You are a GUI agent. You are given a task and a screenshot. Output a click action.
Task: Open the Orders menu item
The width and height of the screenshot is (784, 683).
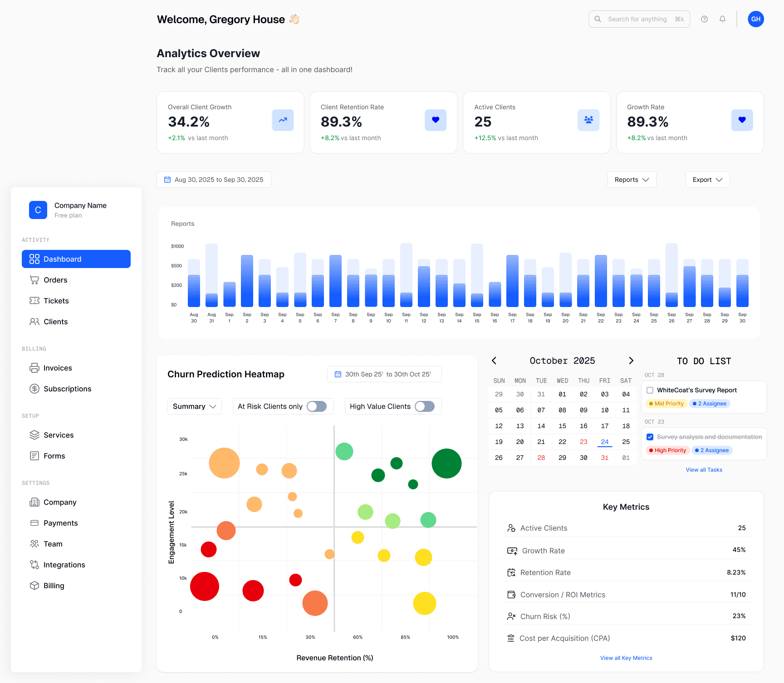pos(76,280)
